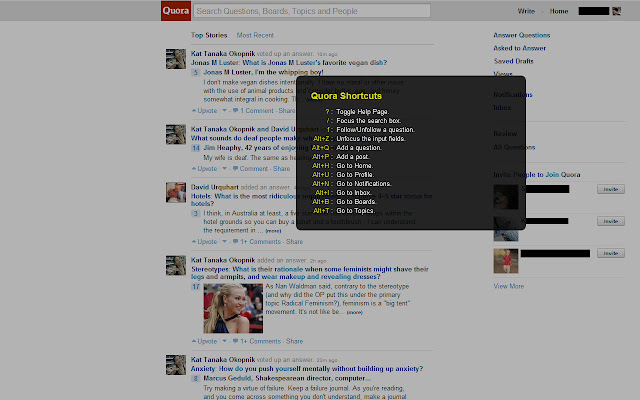Click vote count 17 on Stereotypes answer

click(196, 287)
